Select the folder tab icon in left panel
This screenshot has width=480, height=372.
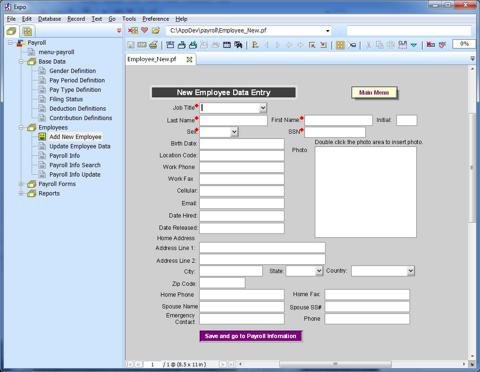coord(11,31)
